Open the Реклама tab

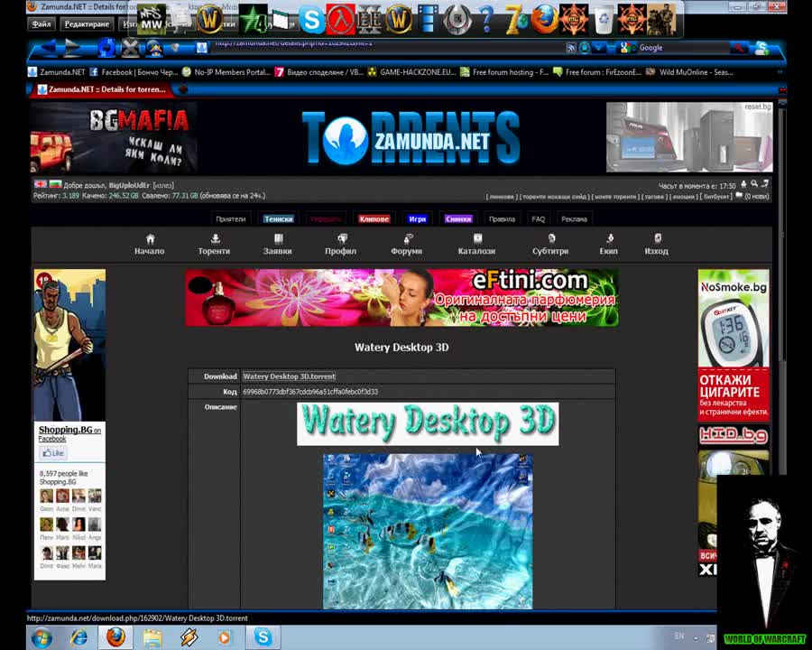(x=574, y=218)
